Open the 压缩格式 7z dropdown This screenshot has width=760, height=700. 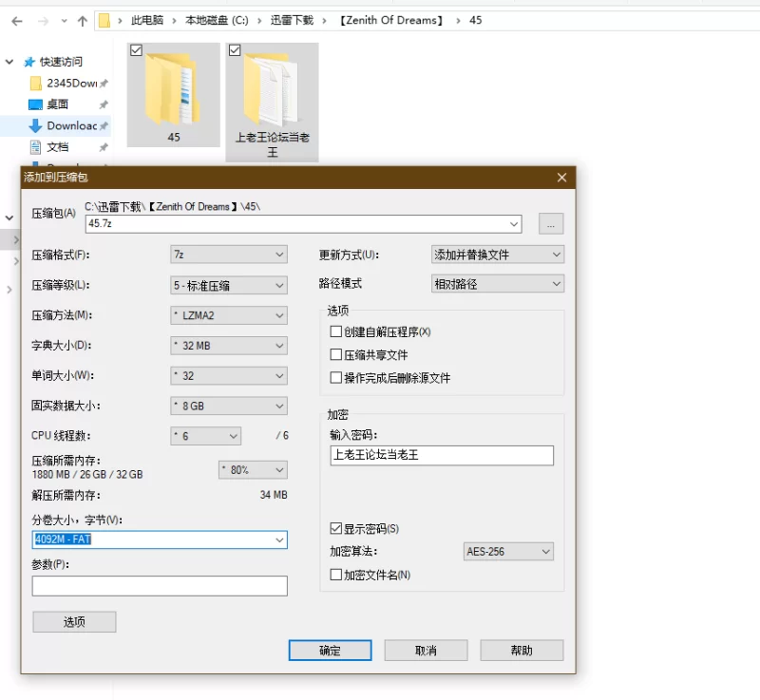pos(228,255)
